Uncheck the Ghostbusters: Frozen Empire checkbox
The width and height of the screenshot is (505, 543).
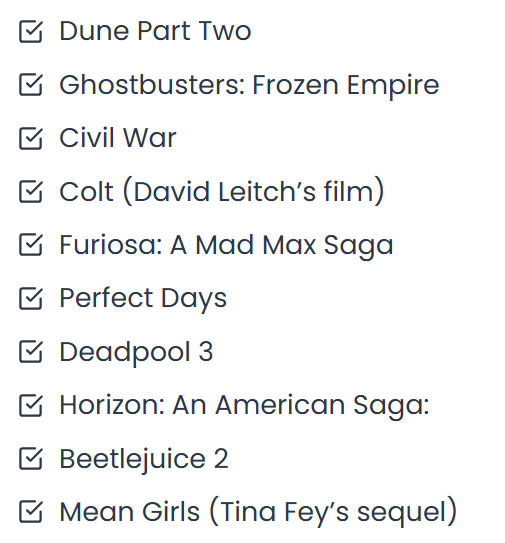tap(31, 85)
